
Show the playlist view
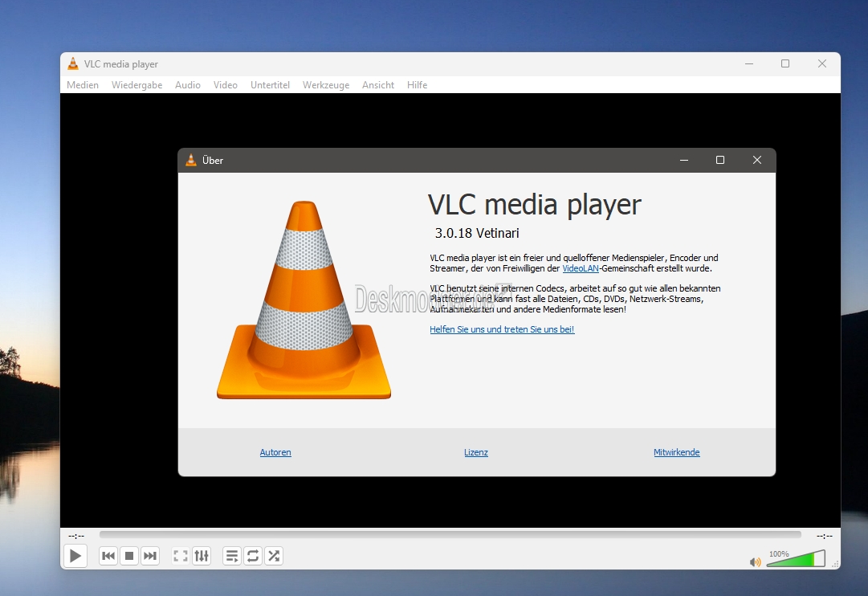click(233, 556)
